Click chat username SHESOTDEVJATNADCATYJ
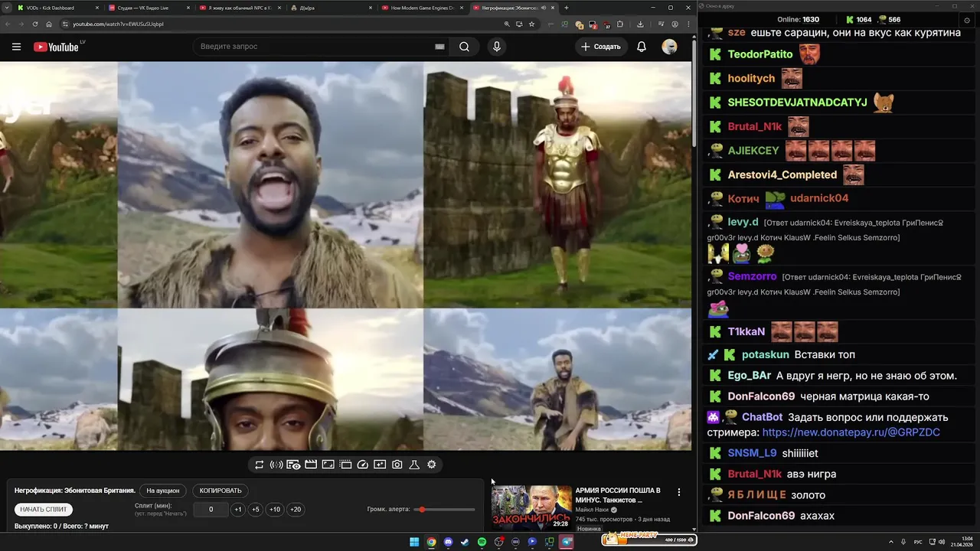 coord(797,102)
